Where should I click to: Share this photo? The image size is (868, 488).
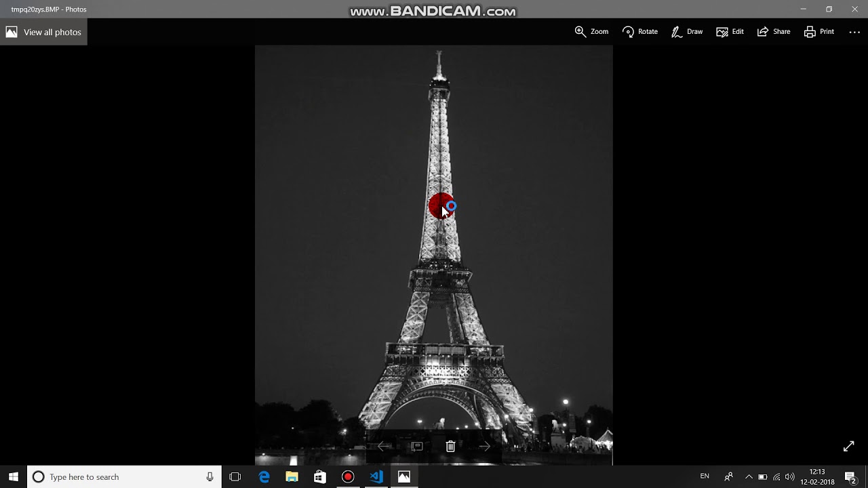coord(774,32)
